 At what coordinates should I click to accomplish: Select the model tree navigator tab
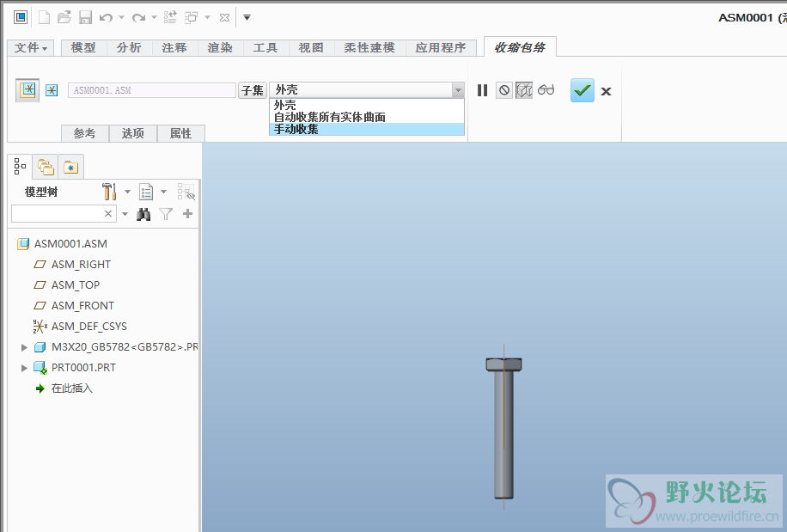(20, 167)
